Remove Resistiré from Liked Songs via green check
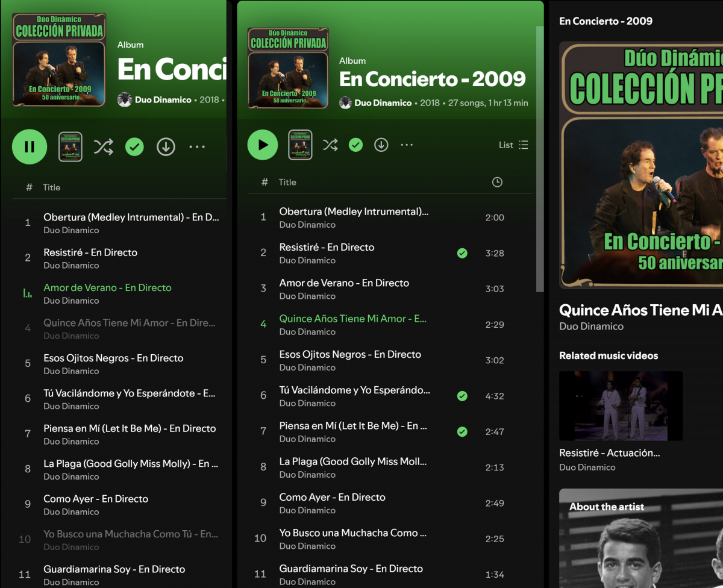This screenshot has width=723, height=588. click(462, 253)
